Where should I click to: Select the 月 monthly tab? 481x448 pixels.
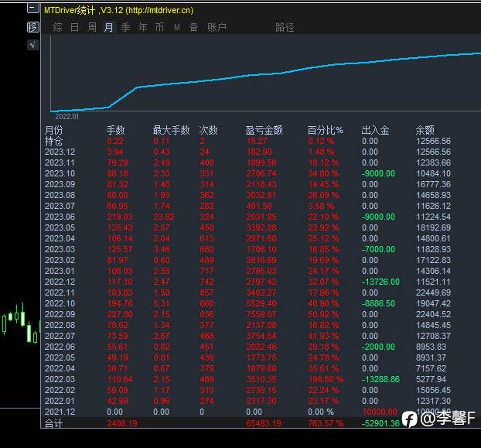(108, 27)
